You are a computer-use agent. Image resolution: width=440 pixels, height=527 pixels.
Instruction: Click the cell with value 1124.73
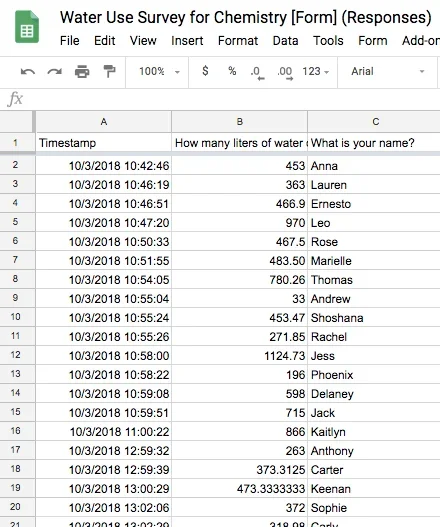240,355
